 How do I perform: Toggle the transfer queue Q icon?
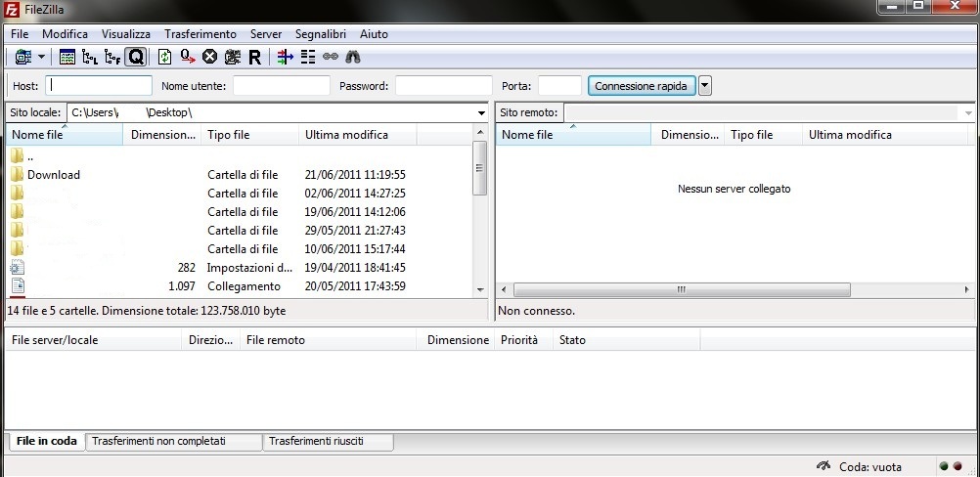(136, 58)
